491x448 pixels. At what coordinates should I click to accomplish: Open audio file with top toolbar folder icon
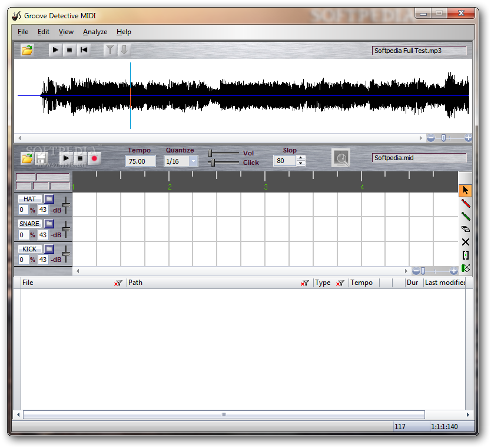click(x=27, y=50)
